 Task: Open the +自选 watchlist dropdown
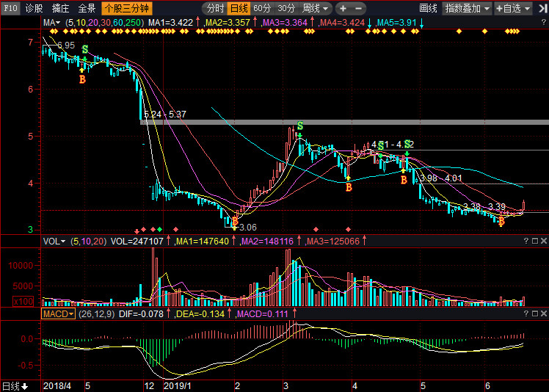[511, 8]
